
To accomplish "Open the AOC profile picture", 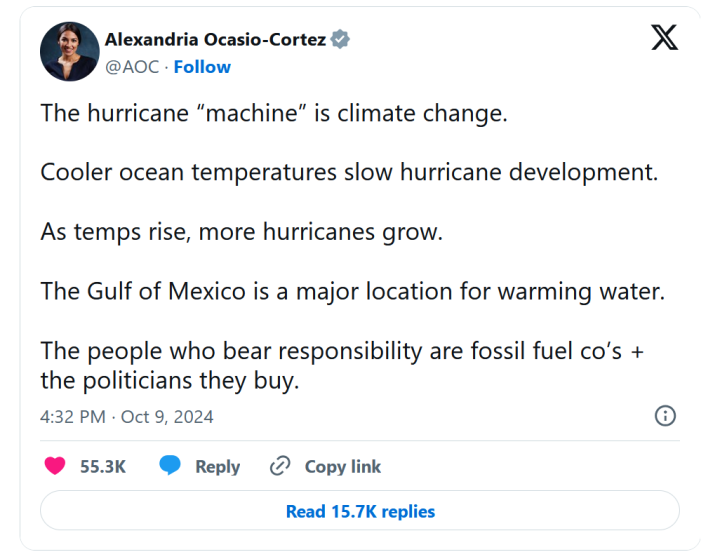I will point(69,52).
